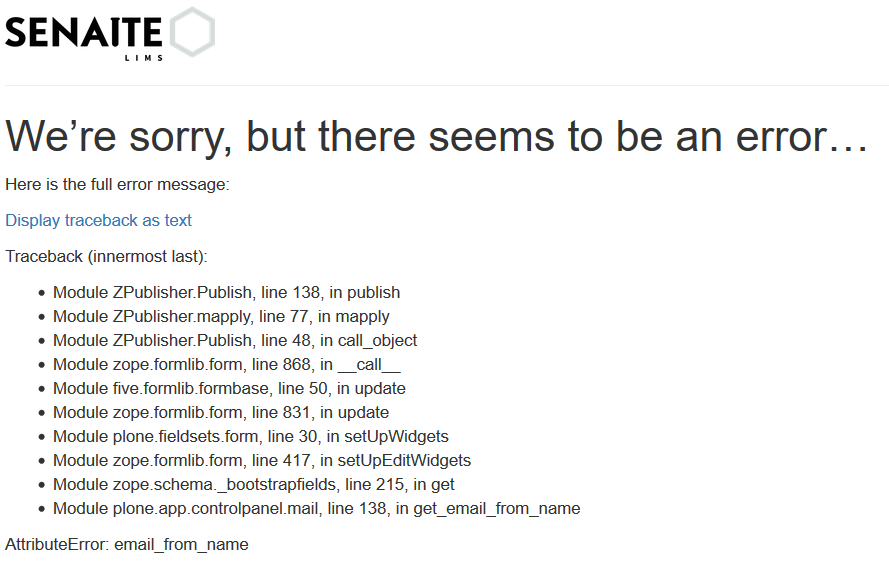889x566 pixels.
Task: Click the LIMS text under logo
Action: [144, 58]
